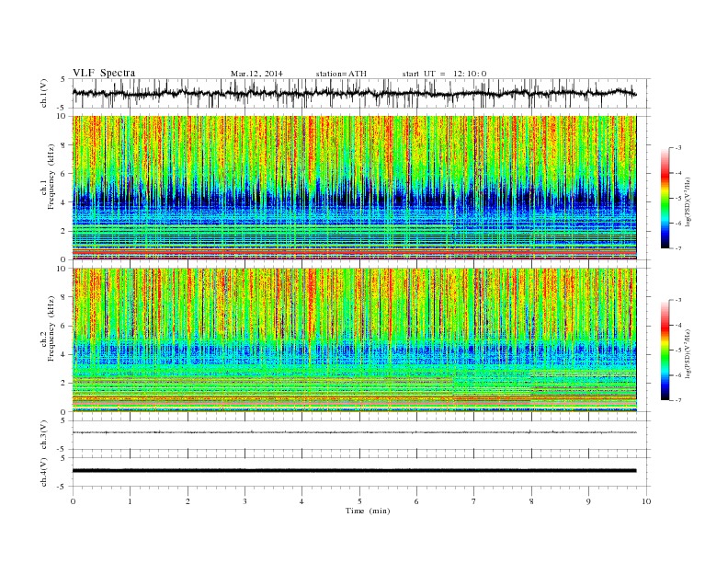Click the ch.2 frequency tick label "6"

[64, 326]
